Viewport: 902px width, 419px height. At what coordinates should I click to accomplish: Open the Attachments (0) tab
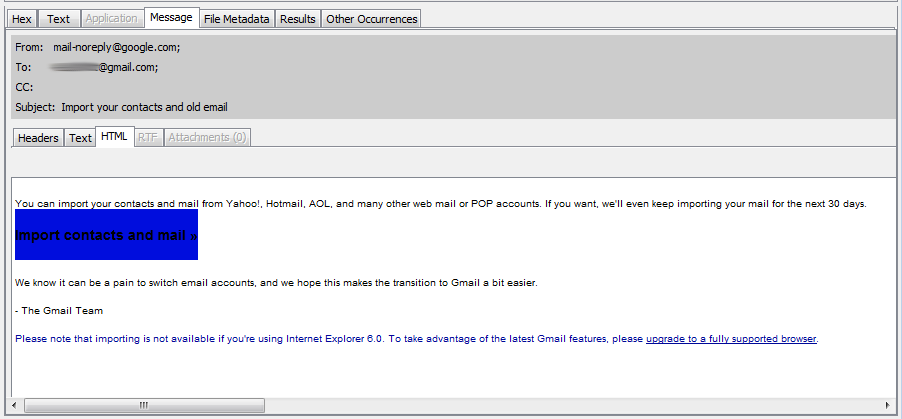pyautogui.click(x=207, y=138)
